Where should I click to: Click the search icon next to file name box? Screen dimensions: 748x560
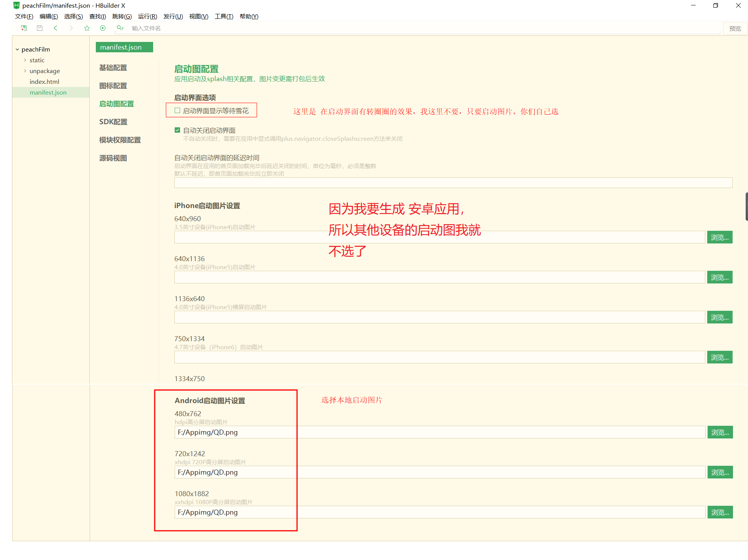[120, 28]
